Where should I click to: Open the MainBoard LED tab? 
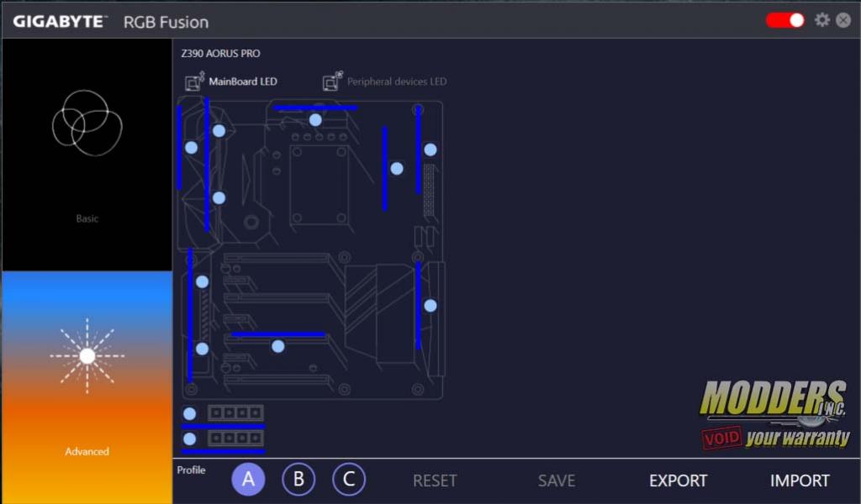coord(243,81)
